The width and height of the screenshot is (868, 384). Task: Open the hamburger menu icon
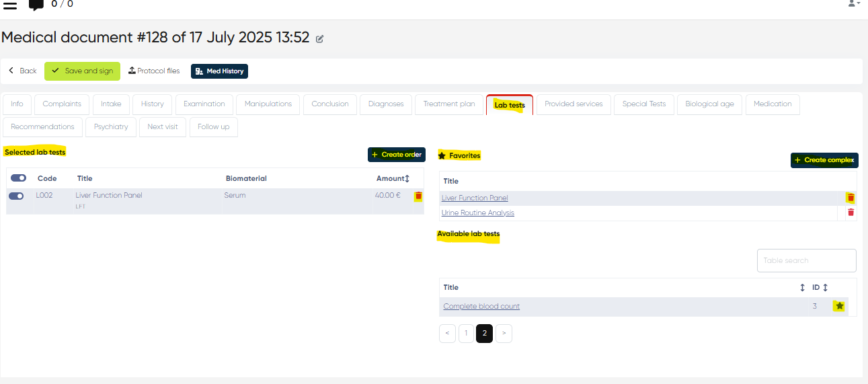[x=10, y=5]
